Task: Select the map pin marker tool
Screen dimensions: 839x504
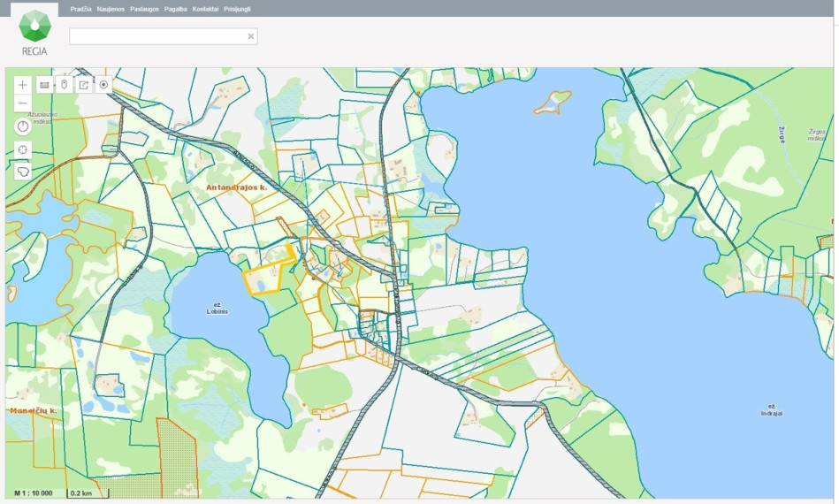Action: 65,85
